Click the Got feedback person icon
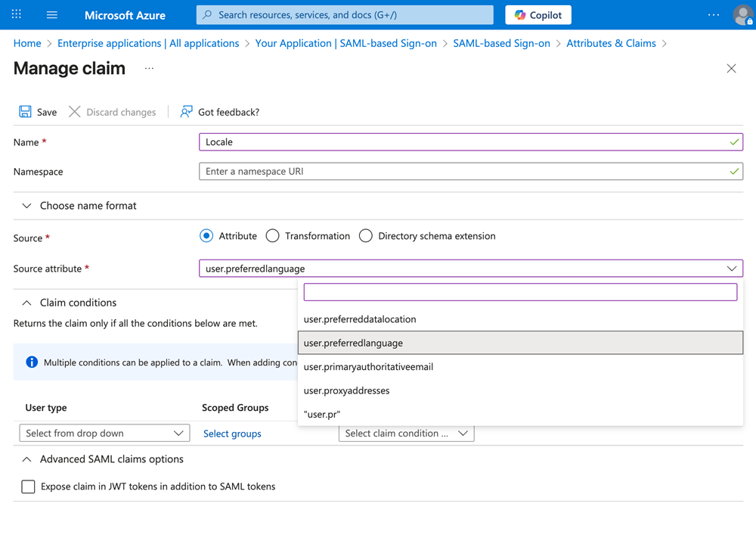The image size is (756, 544). [x=186, y=112]
